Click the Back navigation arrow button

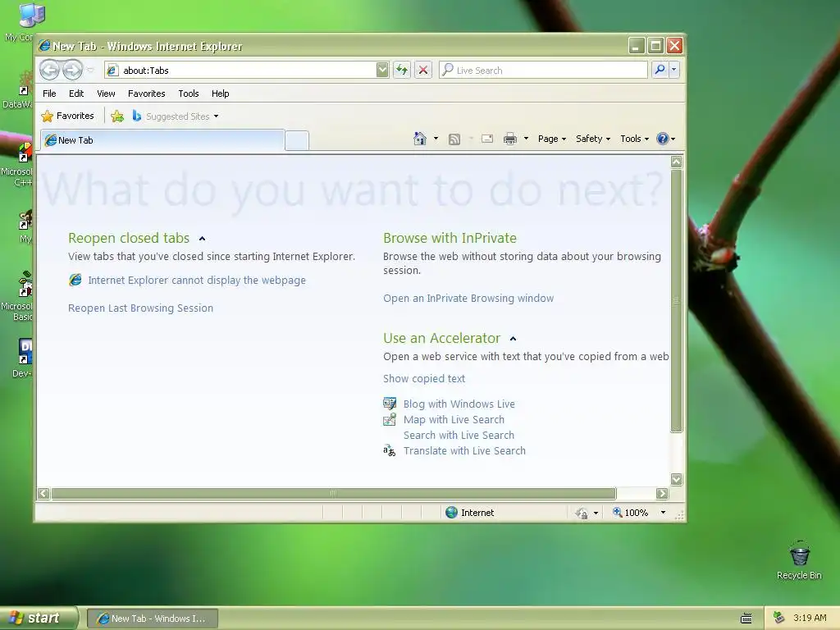[x=49, y=70]
